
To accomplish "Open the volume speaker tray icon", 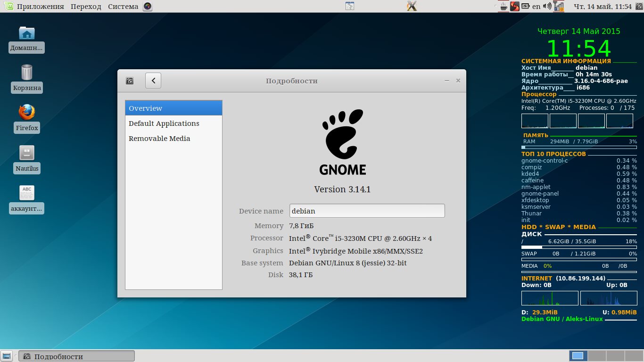I will point(547,7).
